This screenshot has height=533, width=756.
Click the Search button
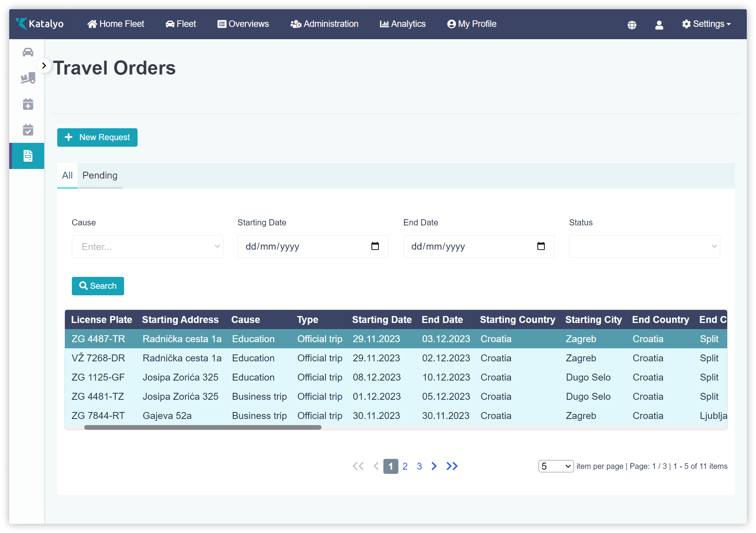(98, 286)
